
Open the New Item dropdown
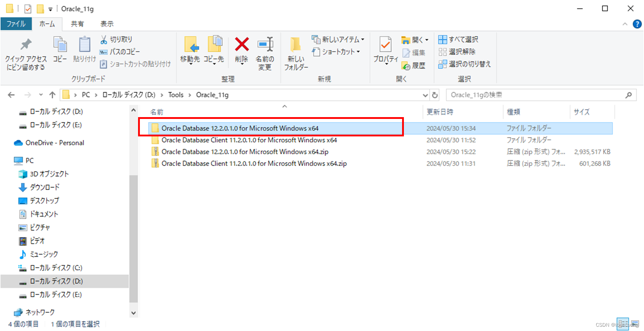[338, 39]
